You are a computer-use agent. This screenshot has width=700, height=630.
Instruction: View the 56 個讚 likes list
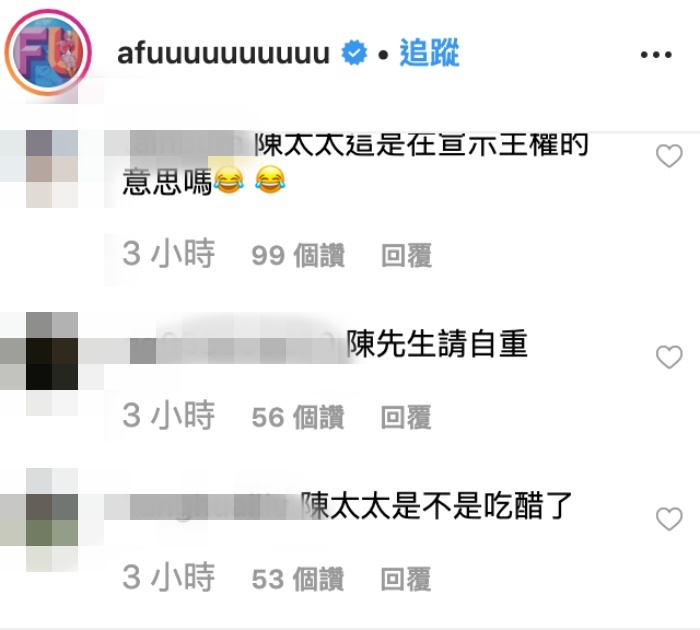click(298, 417)
